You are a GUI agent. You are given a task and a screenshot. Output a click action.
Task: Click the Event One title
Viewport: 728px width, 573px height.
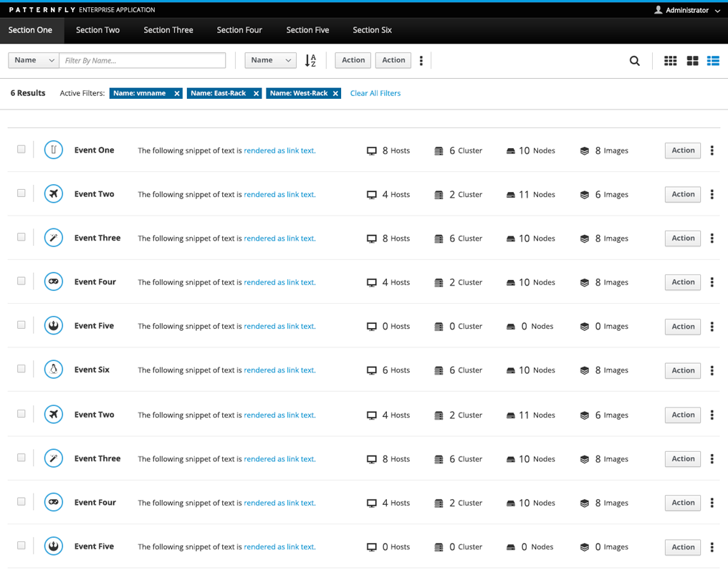[x=95, y=150]
